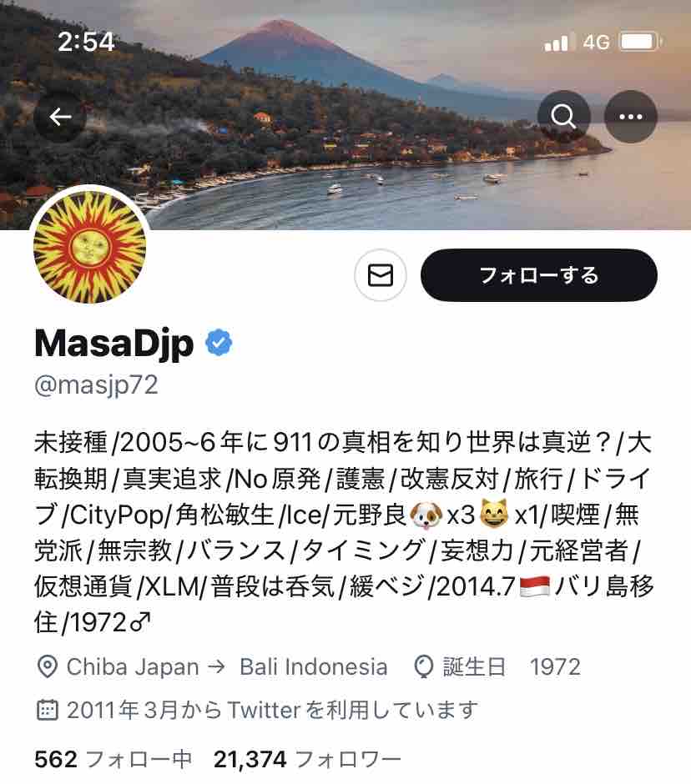The image size is (691, 784).
Task: Tap the Chiba Japan → Bali Indonesia location
Action: (227, 666)
